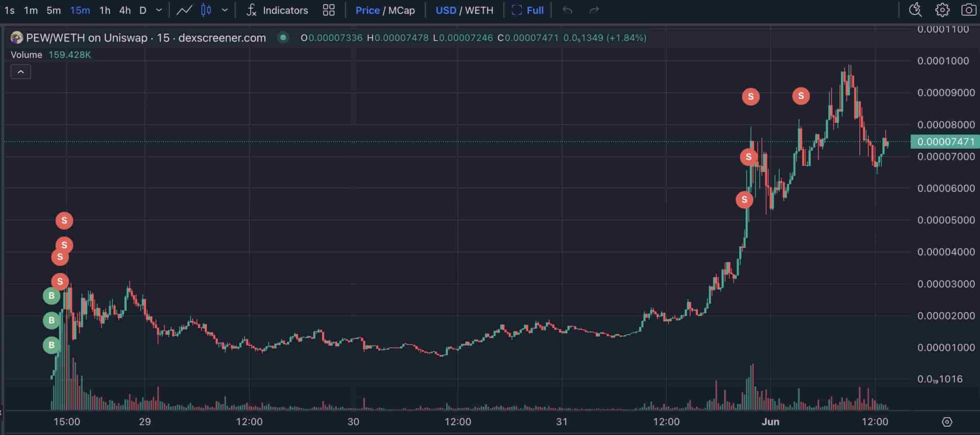
Task: Switch to the 4h timeframe
Action: pos(125,10)
